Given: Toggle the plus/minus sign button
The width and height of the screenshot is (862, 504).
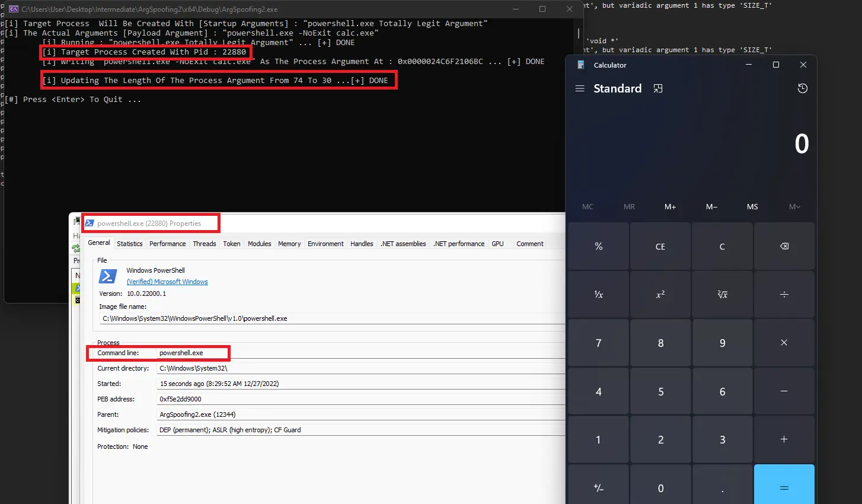Looking at the screenshot, I should click(598, 488).
